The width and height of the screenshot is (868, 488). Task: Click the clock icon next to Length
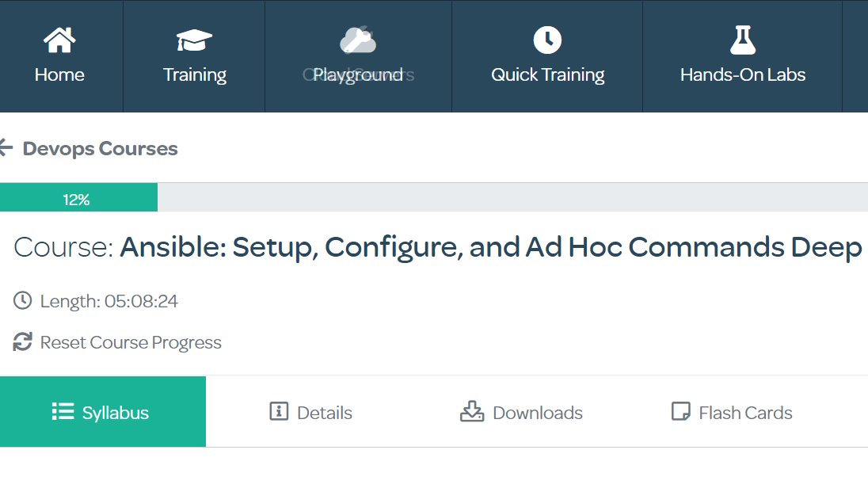pyautogui.click(x=23, y=300)
